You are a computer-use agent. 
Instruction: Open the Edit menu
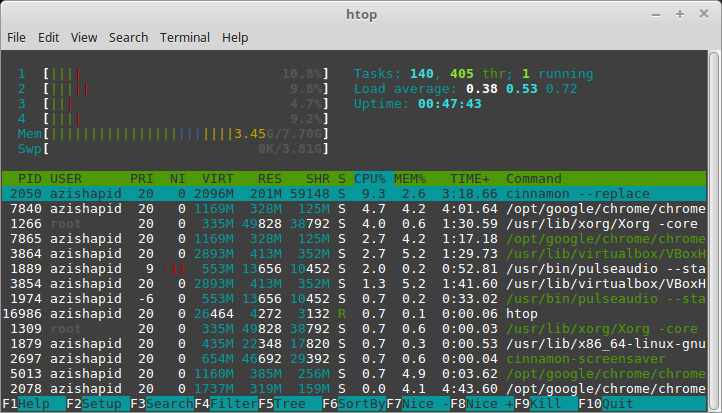point(49,37)
